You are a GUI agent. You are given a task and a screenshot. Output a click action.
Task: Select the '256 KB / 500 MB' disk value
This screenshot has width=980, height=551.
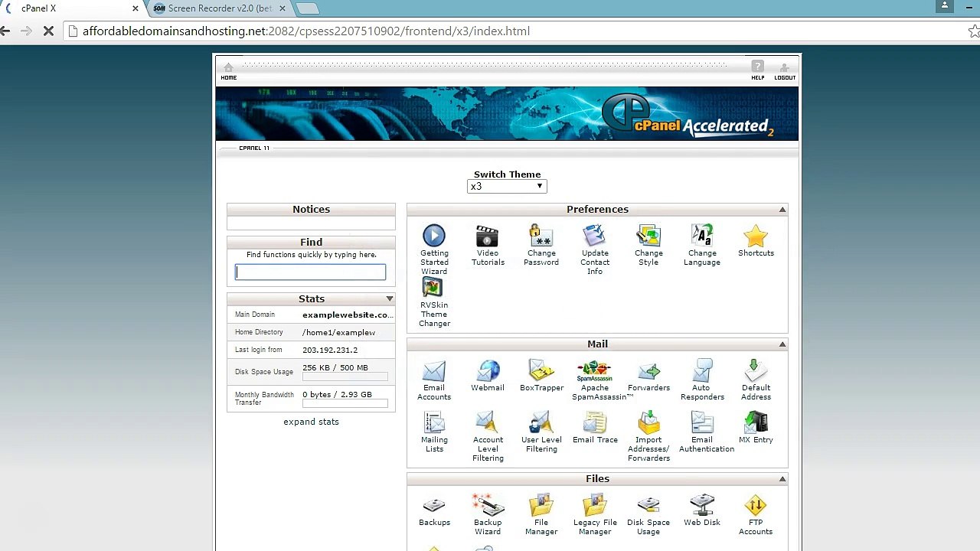335,367
